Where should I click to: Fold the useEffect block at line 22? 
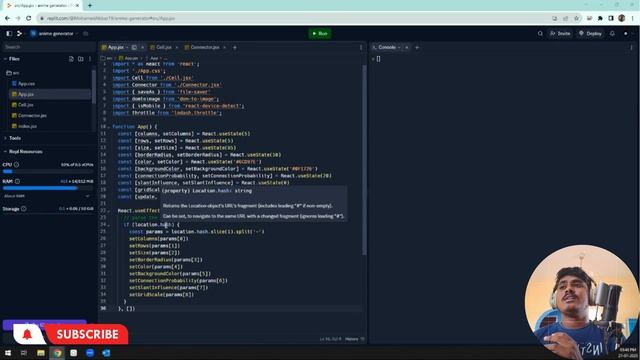pos(109,211)
